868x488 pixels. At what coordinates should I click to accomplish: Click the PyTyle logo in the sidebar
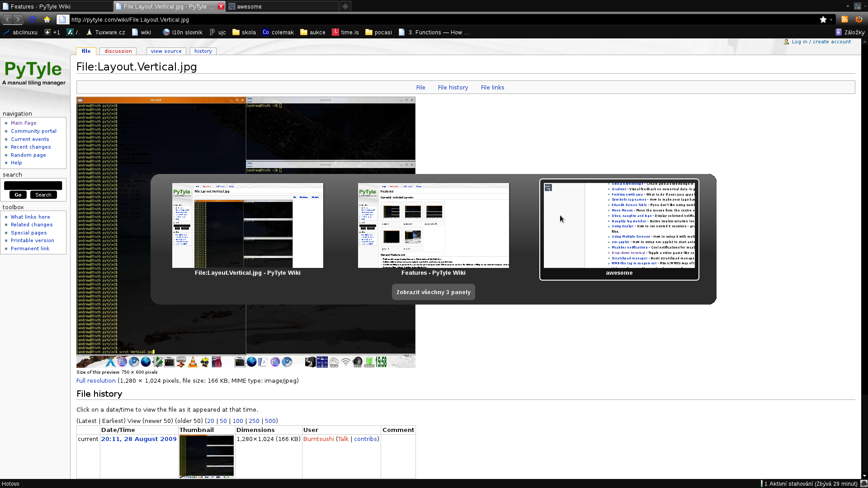point(34,72)
